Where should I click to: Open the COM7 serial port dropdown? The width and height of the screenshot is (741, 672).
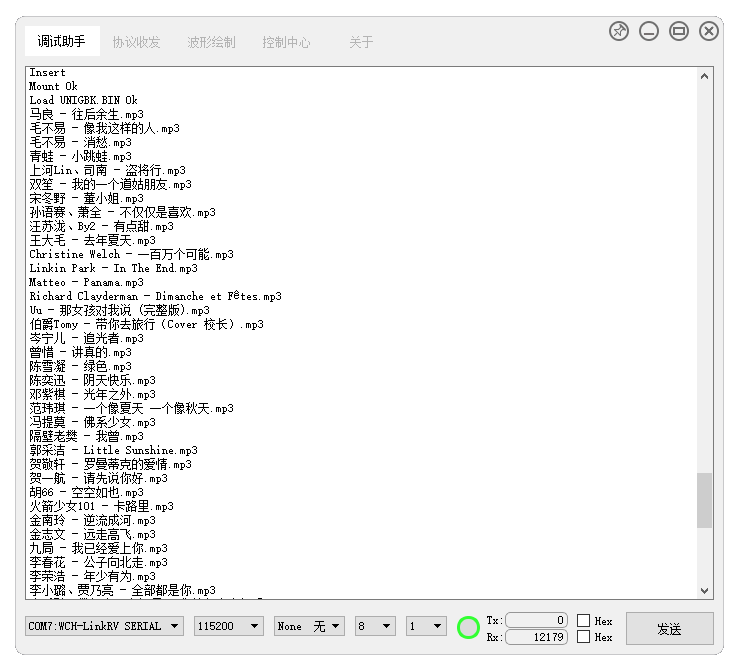point(105,626)
